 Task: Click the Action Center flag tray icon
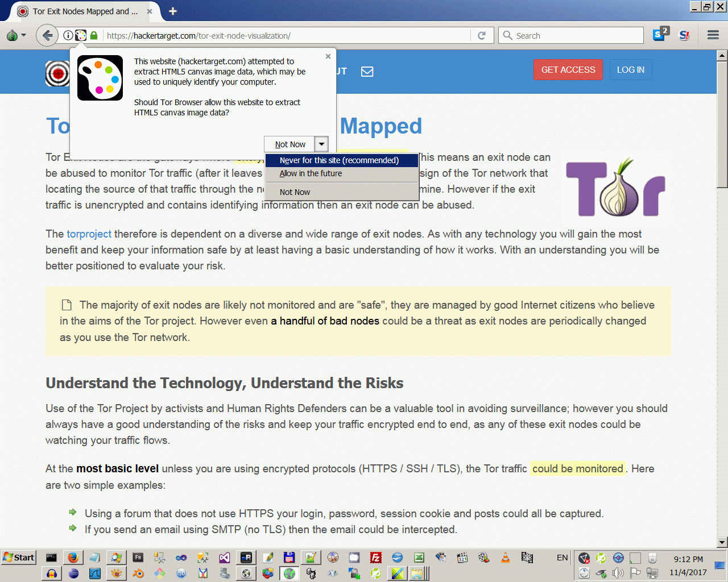pyautogui.click(x=635, y=573)
